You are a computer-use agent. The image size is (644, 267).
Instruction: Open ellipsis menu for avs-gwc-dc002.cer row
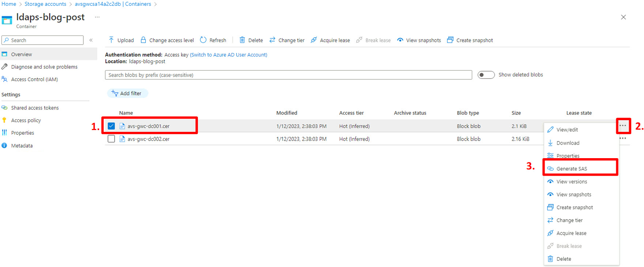(623, 138)
